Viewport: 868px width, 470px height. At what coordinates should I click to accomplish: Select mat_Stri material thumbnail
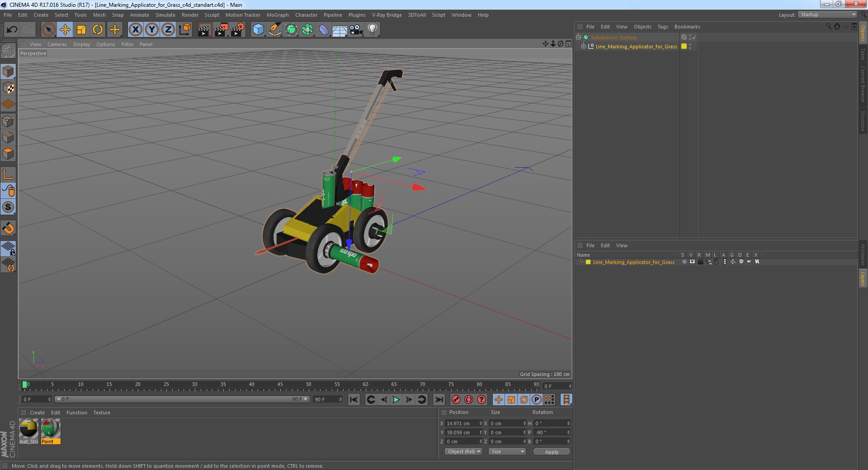point(28,432)
